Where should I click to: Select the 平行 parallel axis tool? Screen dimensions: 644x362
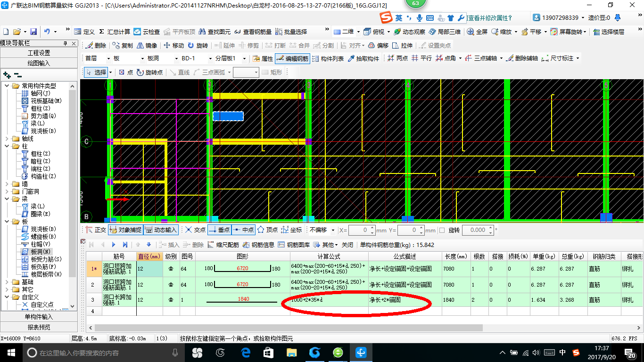tap(421, 58)
